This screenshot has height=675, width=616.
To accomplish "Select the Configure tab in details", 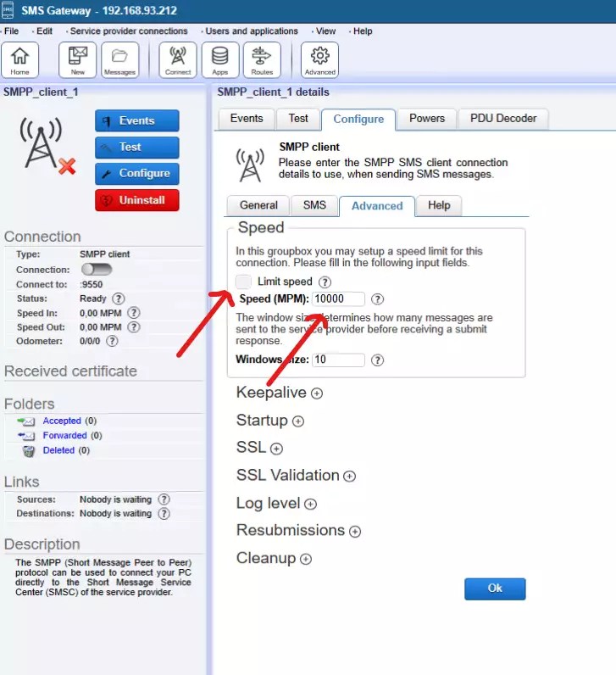I will tap(358, 120).
